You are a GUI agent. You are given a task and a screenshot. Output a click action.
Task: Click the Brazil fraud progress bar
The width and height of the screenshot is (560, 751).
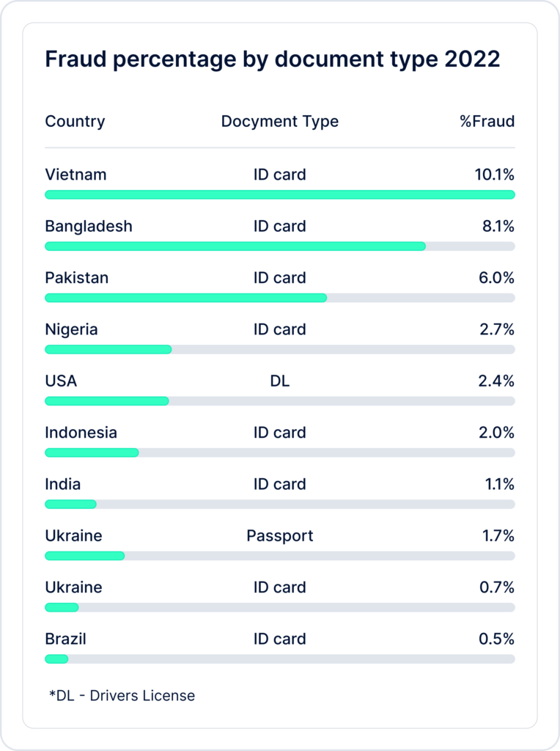pyautogui.click(x=280, y=659)
